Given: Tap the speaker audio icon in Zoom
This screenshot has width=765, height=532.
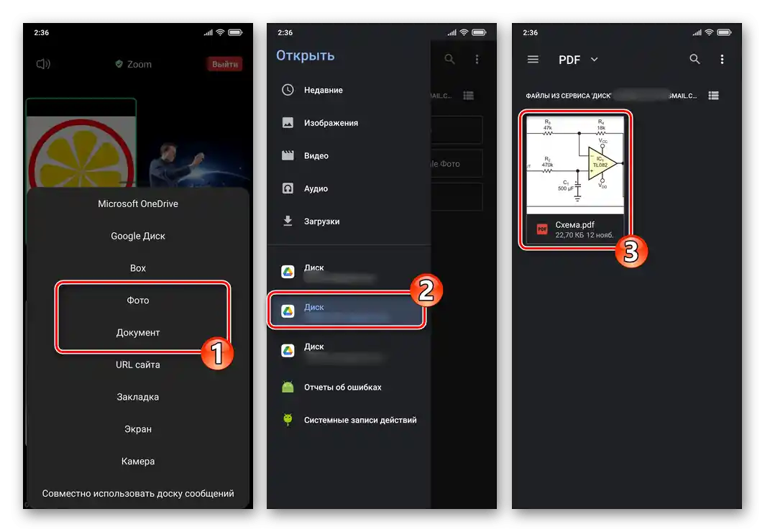Looking at the screenshot, I should [43, 64].
